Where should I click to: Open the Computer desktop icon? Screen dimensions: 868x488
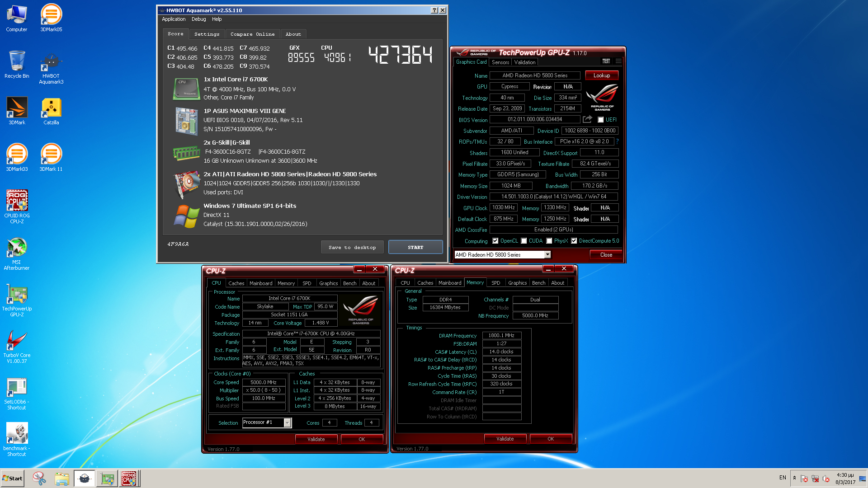[17, 18]
